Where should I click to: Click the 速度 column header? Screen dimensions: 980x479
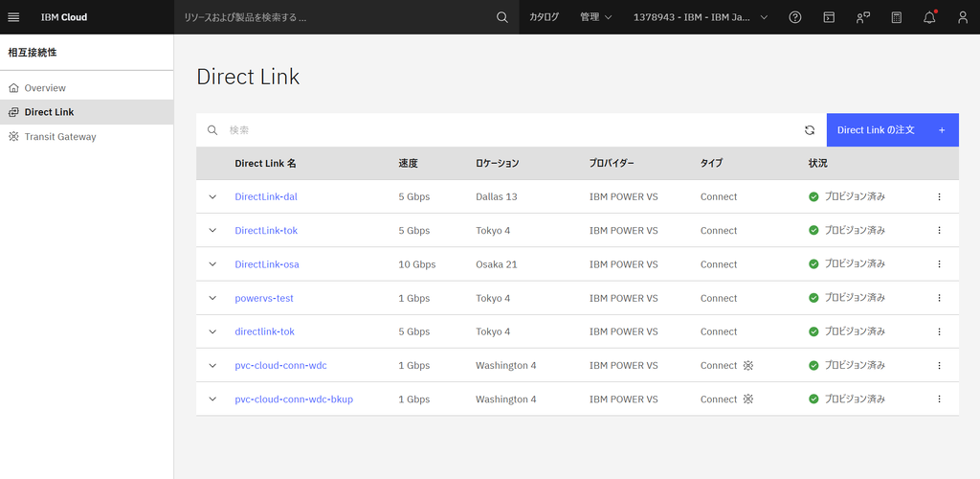tap(408, 163)
